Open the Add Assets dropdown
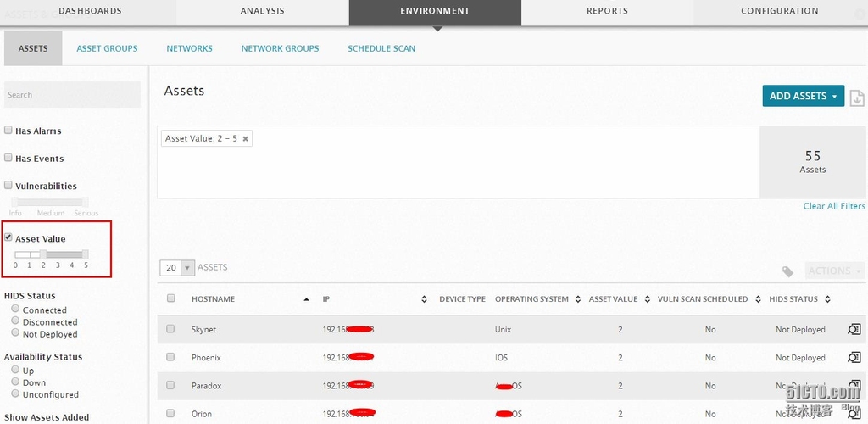Viewport: 868px width, 424px height. tap(804, 96)
